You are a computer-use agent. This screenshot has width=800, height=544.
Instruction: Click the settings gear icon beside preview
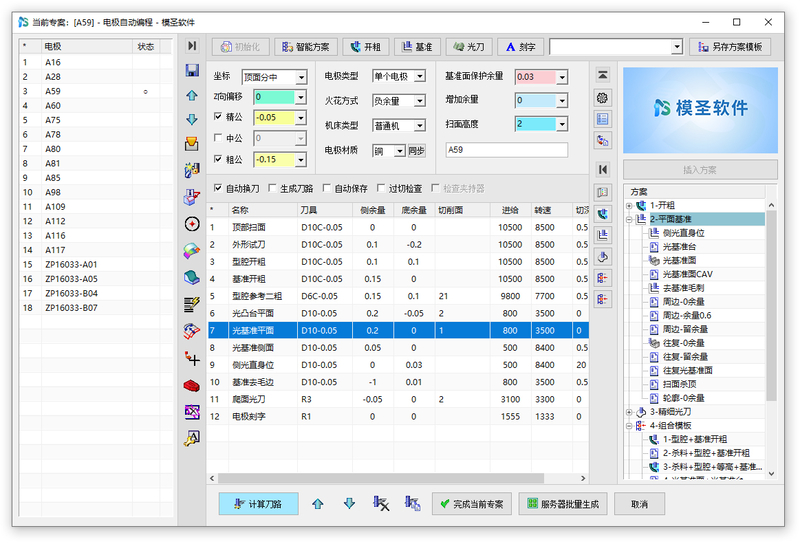602,97
